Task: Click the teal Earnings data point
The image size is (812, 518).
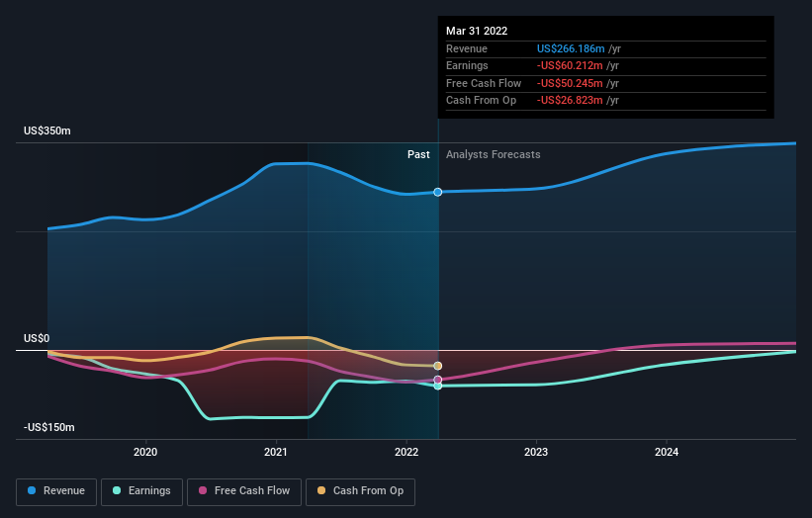Action: coord(438,386)
